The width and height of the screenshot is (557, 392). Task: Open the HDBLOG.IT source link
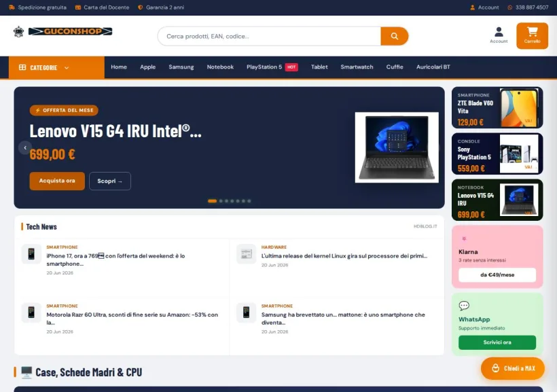425,226
